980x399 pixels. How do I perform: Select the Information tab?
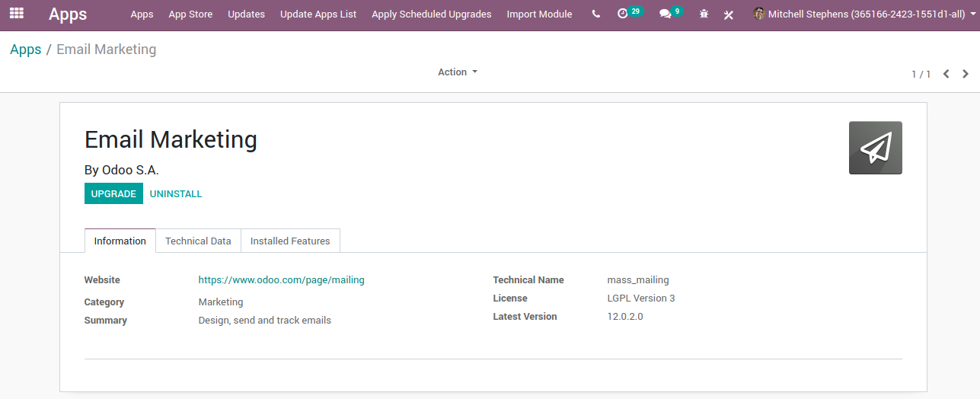pos(120,241)
